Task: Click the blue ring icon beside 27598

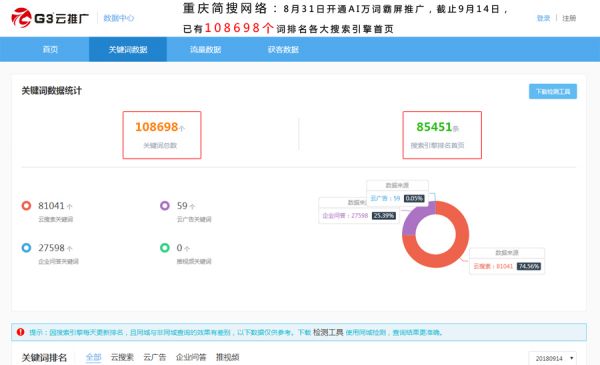Action: (x=26, y=248)
